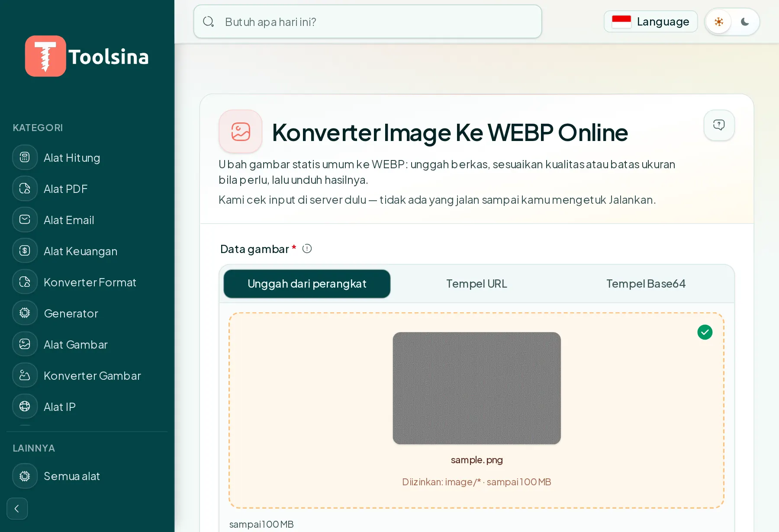Screen dimensions: 779x532
Task: Click the Toolsina brand name
Action: click(x=109, y=57)
